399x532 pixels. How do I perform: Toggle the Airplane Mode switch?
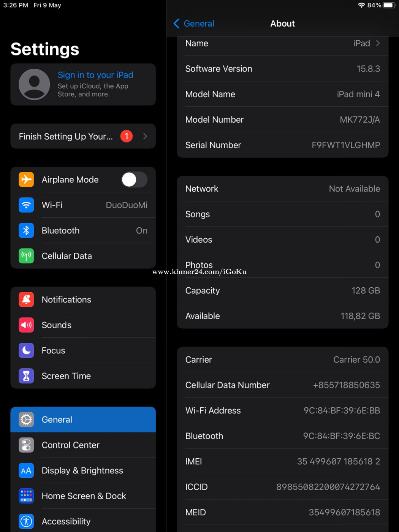click(135, 179)
